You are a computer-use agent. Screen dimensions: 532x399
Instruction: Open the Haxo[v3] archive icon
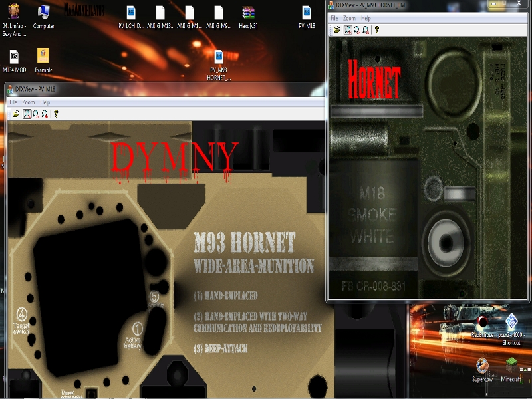(248, 17)
